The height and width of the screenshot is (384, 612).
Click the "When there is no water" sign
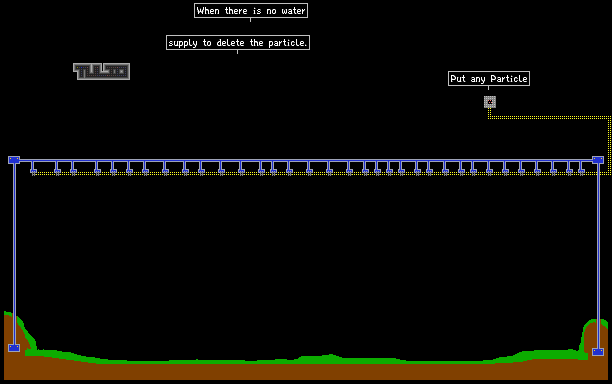(251, 11)
